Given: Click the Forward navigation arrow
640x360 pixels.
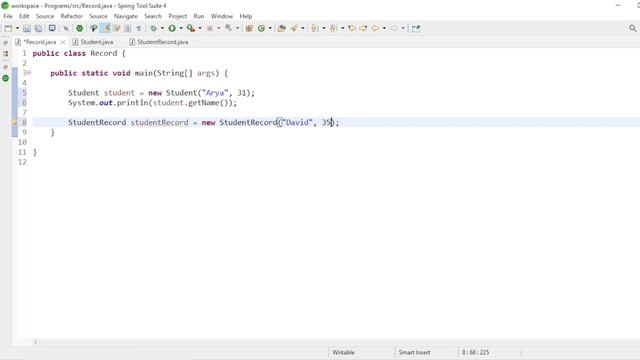Looking at the screenshot, I should (394, 28).
